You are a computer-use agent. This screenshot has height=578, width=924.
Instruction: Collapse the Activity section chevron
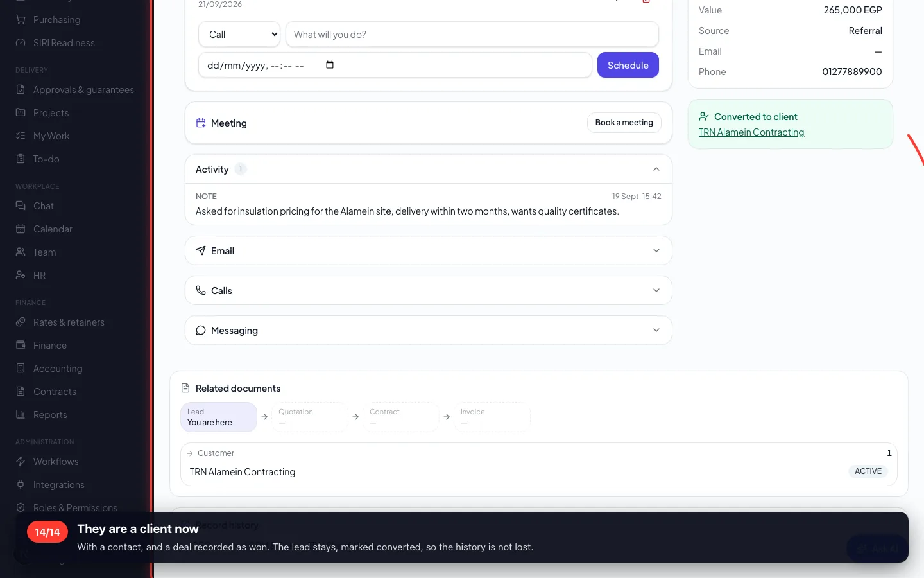tap(656, 170)
